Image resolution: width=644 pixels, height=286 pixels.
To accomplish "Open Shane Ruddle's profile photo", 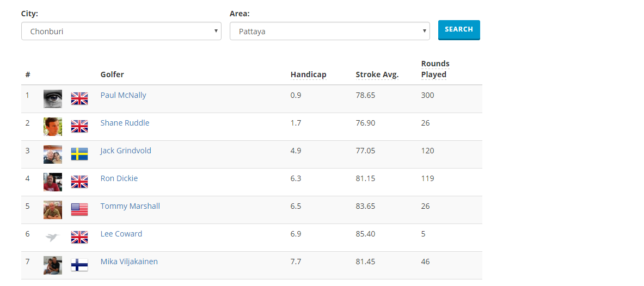I will (53, 126).
